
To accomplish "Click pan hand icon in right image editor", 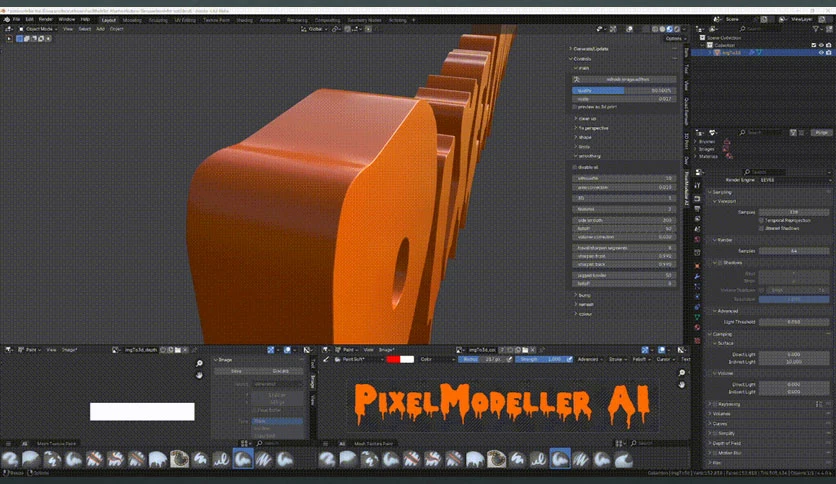I will click(682, 384).
